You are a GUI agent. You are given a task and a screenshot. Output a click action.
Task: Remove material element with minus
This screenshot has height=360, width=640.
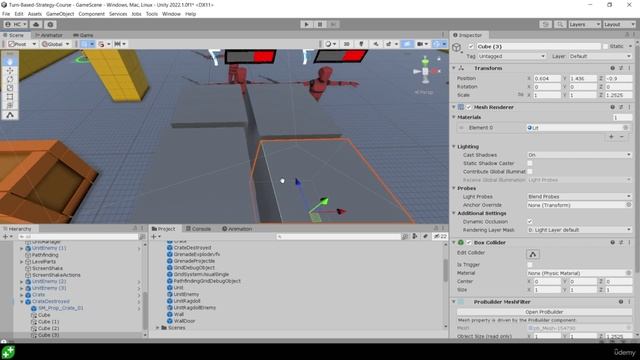pos(622,137)
